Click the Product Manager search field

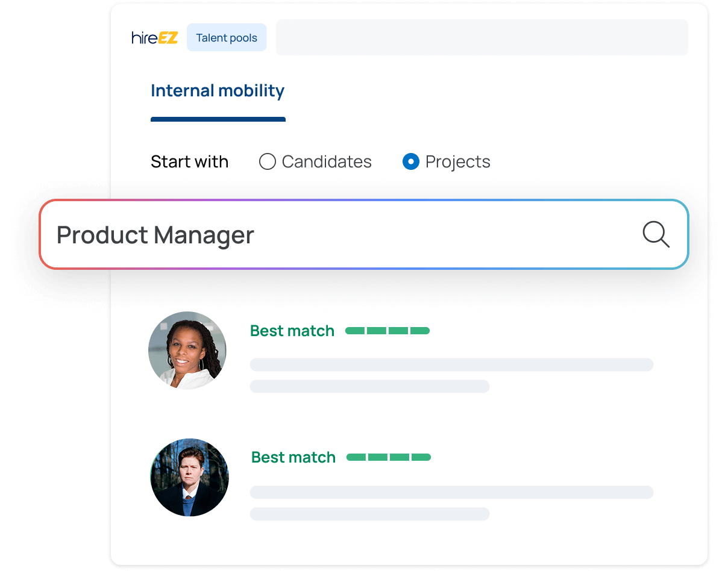tap(337, 235)
